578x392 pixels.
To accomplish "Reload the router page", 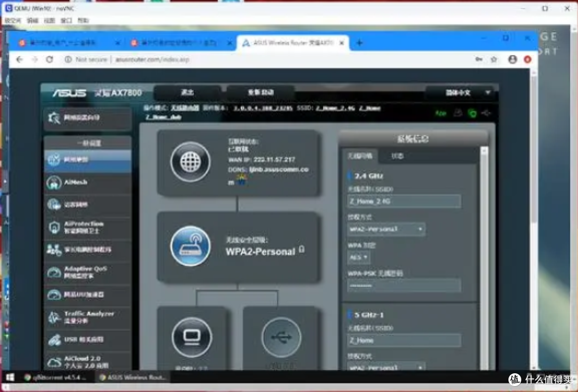I will [x=49, y=59].
